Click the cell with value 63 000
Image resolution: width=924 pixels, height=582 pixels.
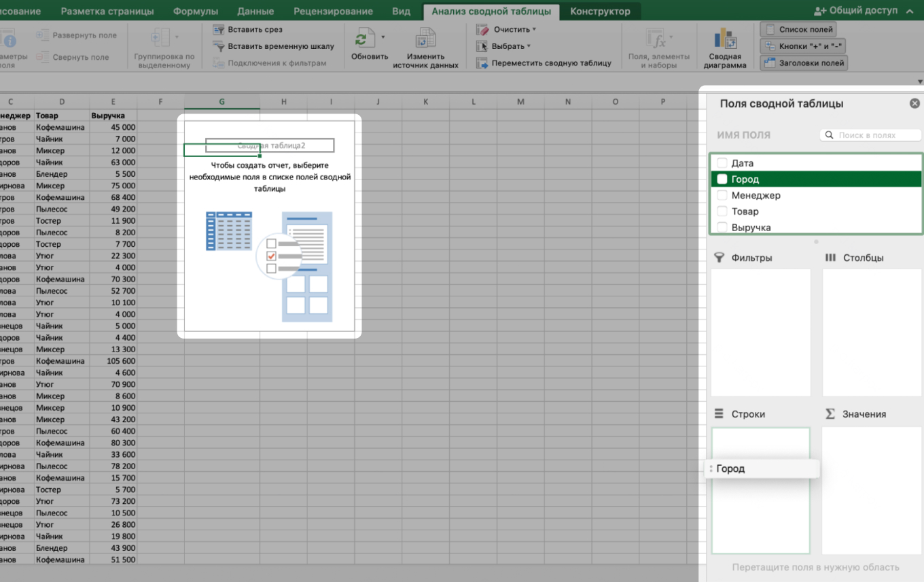click(113, 162)
